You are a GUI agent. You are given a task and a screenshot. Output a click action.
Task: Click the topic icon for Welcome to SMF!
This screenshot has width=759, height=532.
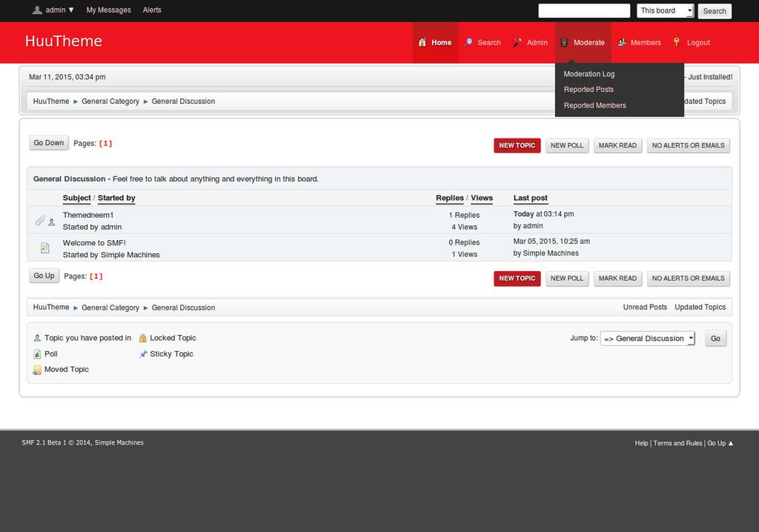coord(44,248)
